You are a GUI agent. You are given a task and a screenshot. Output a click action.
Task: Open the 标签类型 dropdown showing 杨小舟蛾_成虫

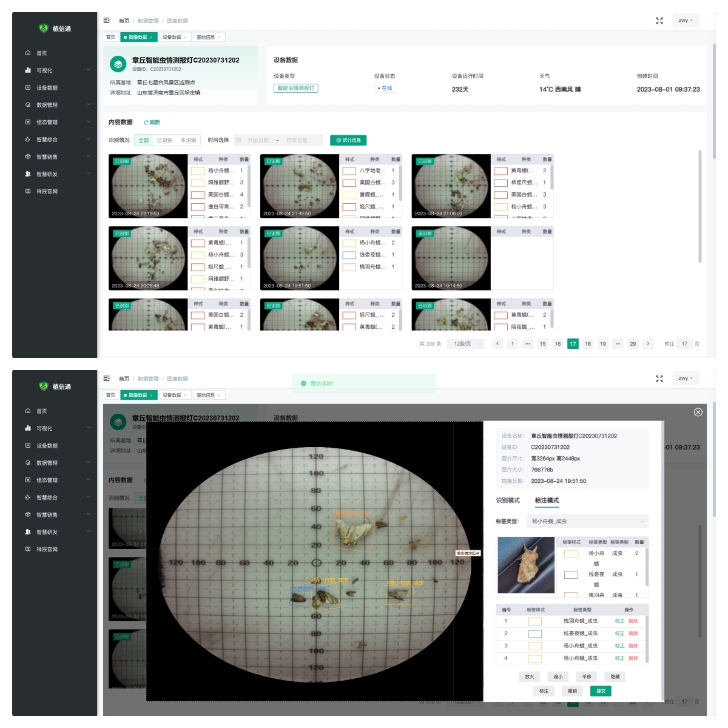pos(587,521)
